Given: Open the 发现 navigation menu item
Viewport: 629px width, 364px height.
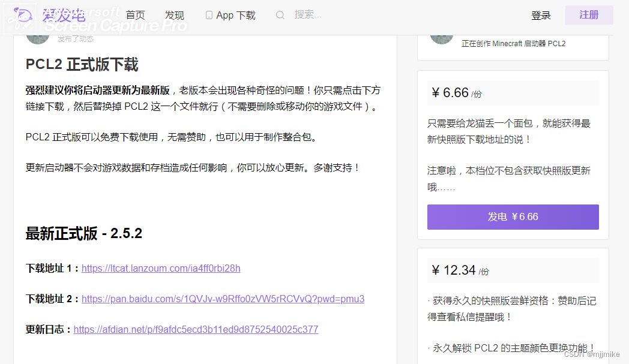Looking at the screenshot, I should point(174,15).
